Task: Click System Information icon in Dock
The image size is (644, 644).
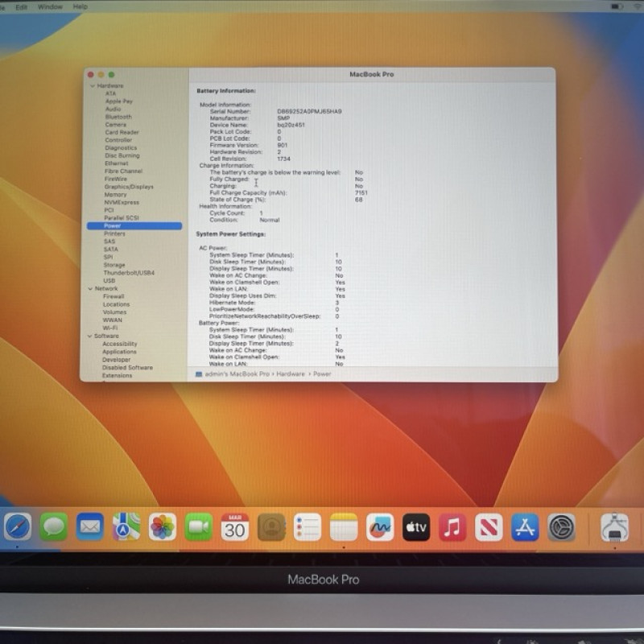Action: pyautogui.click(x=614, y=526)
